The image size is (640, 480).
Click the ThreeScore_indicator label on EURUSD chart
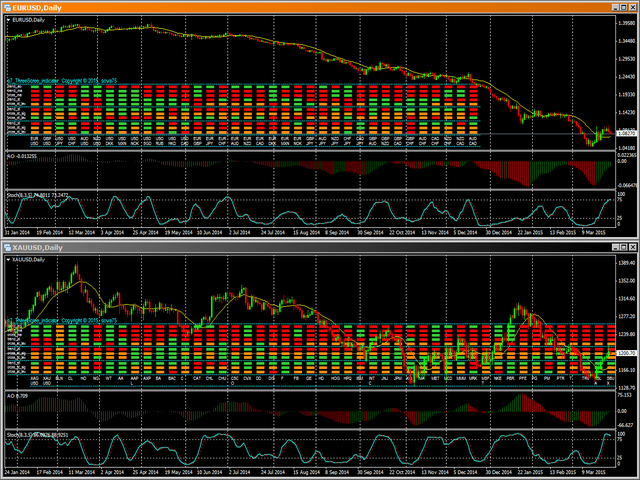pyautogui.click(x=52, y=78)
